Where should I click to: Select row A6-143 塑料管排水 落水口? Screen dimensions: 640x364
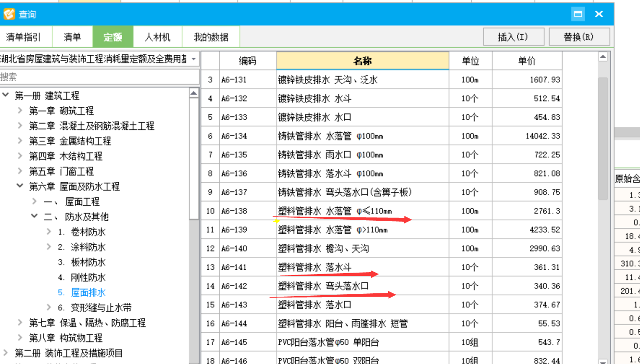click(x=382, y=305)
